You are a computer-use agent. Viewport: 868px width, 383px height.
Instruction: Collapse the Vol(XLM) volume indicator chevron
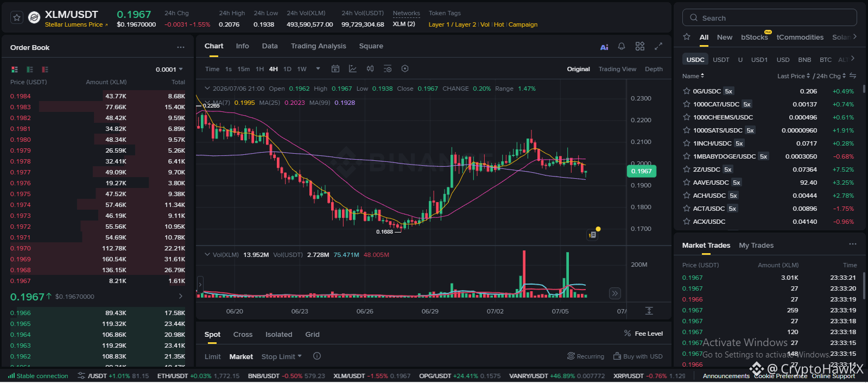[x=207, y=254]
